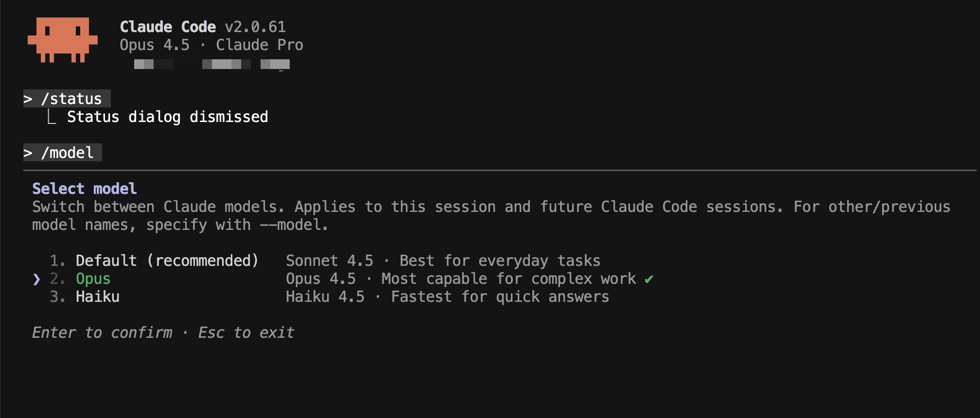Choose the Opus model option
Image resolution: width=980 pixels, height=418 pixels.
point(93,279)
